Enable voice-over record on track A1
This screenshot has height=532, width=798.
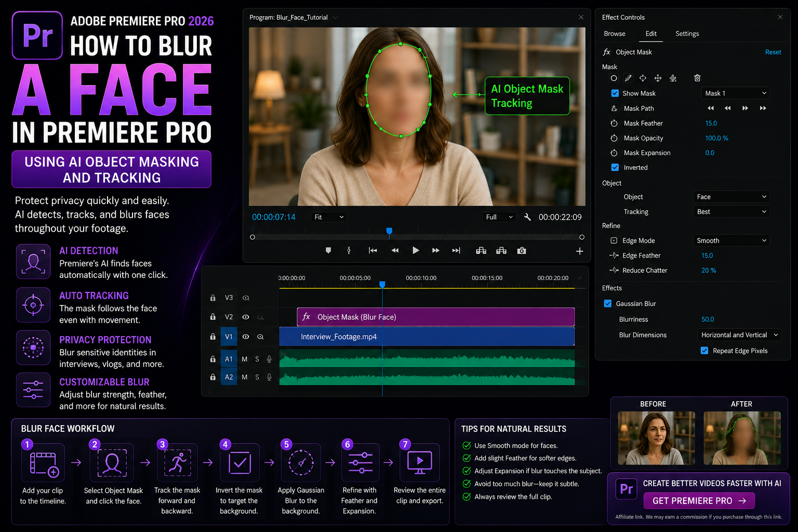pos(269,359)
